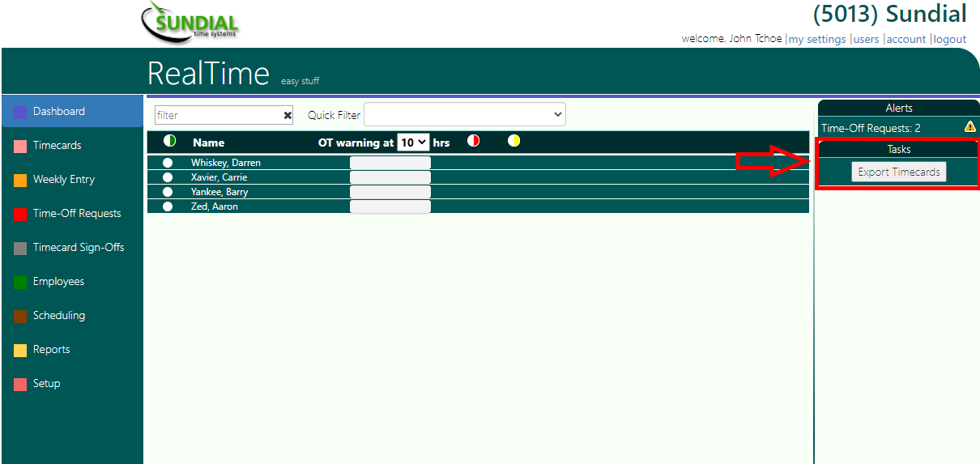980x464 pixels.
Task: Click the hours bar for Zed, Aaron
Action: point(390,206)
